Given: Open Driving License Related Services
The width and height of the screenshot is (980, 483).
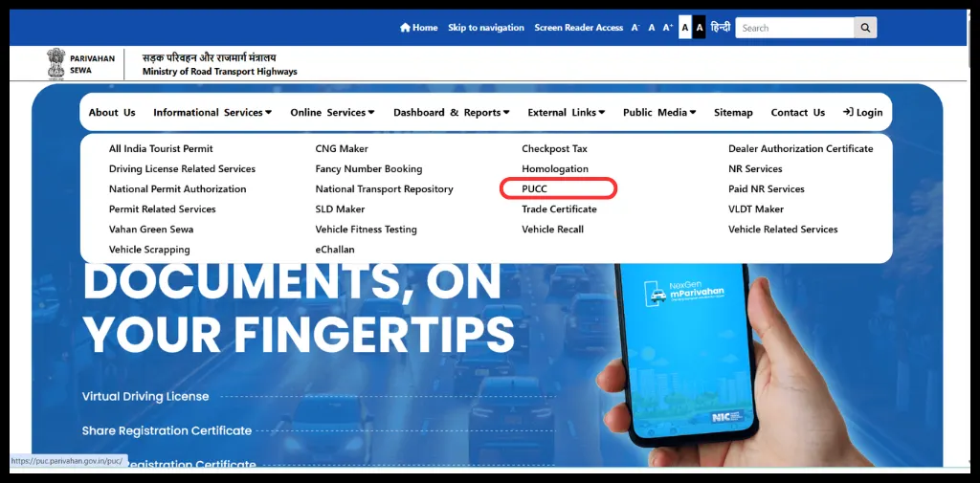Looking at the screenshot, I should 182,169.
